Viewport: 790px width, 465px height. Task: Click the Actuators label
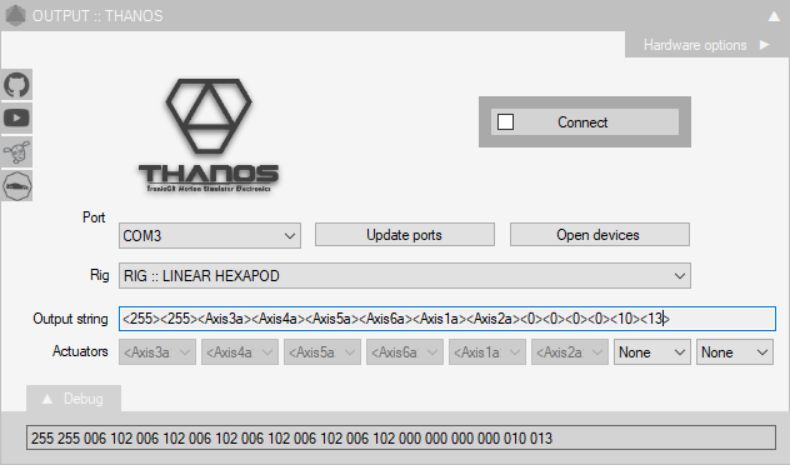click(x=80, y=351)
